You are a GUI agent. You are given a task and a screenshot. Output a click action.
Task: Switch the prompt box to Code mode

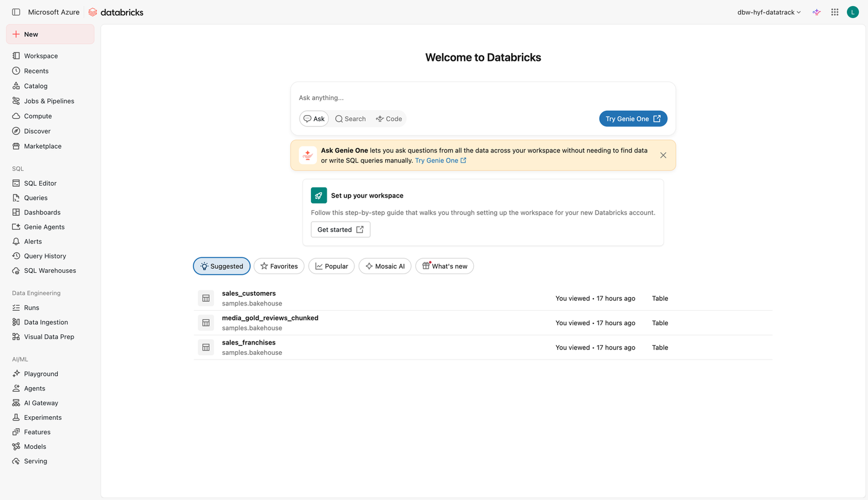click(389, 119)
